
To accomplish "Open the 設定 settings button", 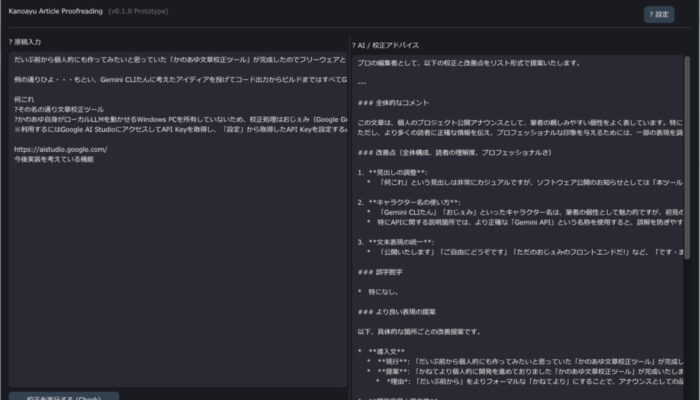I will pyautogui.click(x=659, y=14).
